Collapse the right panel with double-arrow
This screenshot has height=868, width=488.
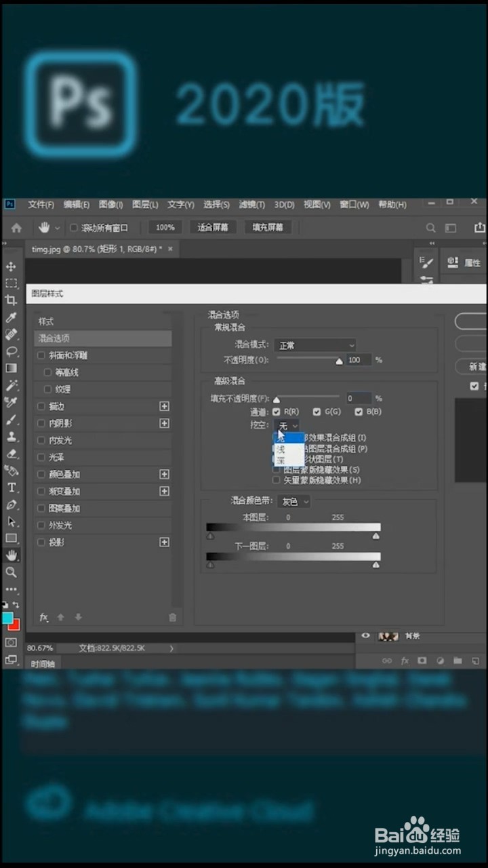432,244
